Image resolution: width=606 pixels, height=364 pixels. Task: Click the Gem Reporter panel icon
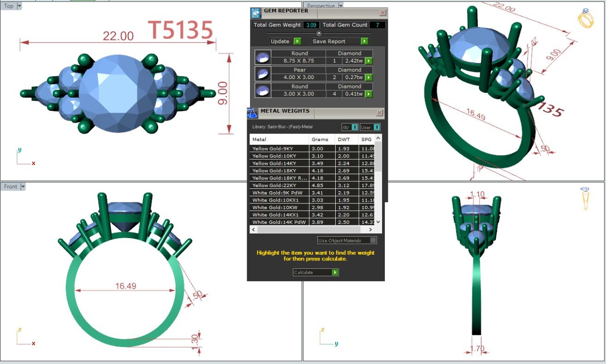coord(256,13)
